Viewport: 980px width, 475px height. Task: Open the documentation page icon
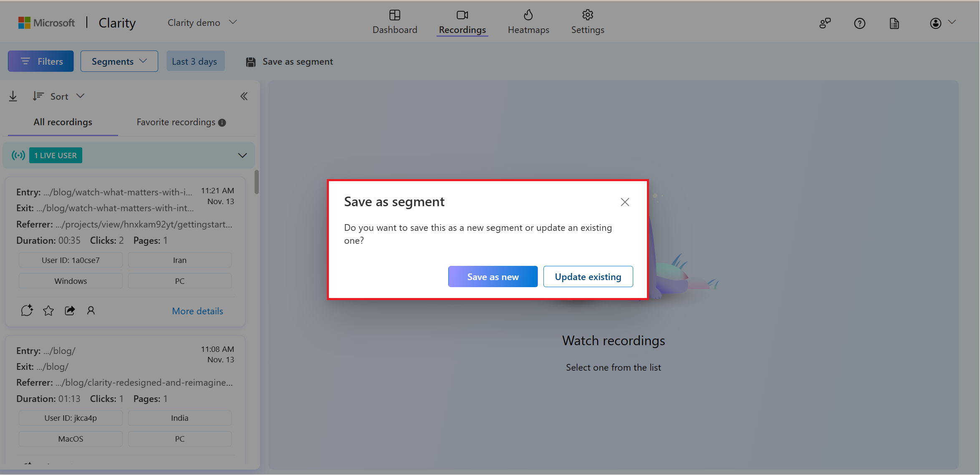(x=894, y=23)
